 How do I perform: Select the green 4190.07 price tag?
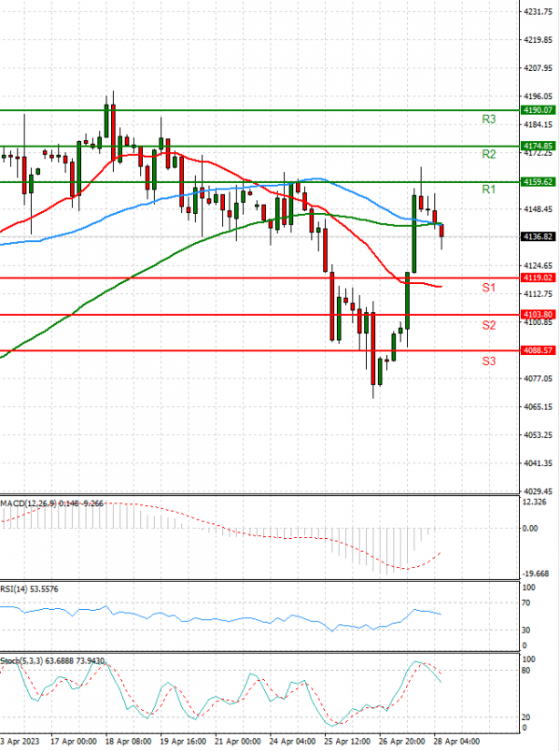538,110
